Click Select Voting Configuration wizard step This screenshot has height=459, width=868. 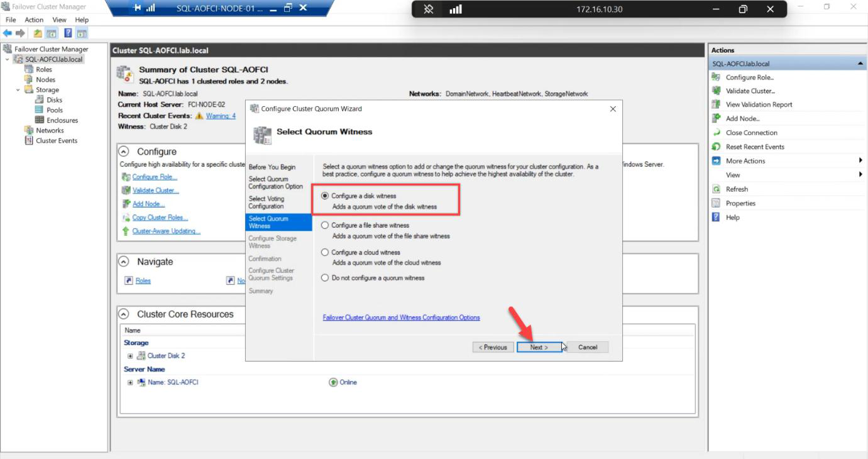(x=266, y=202)
